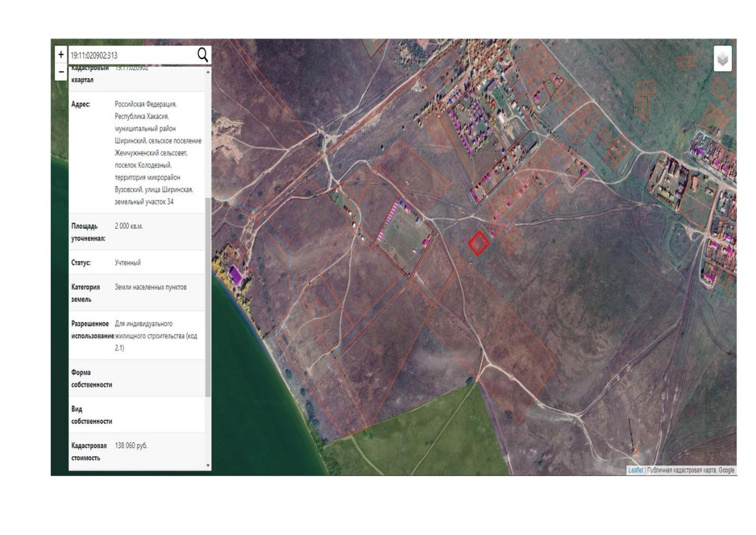Screen dimensions: 756x535
Task: Click the "Земли населенных пунктов" value
Action: [151, 287]
